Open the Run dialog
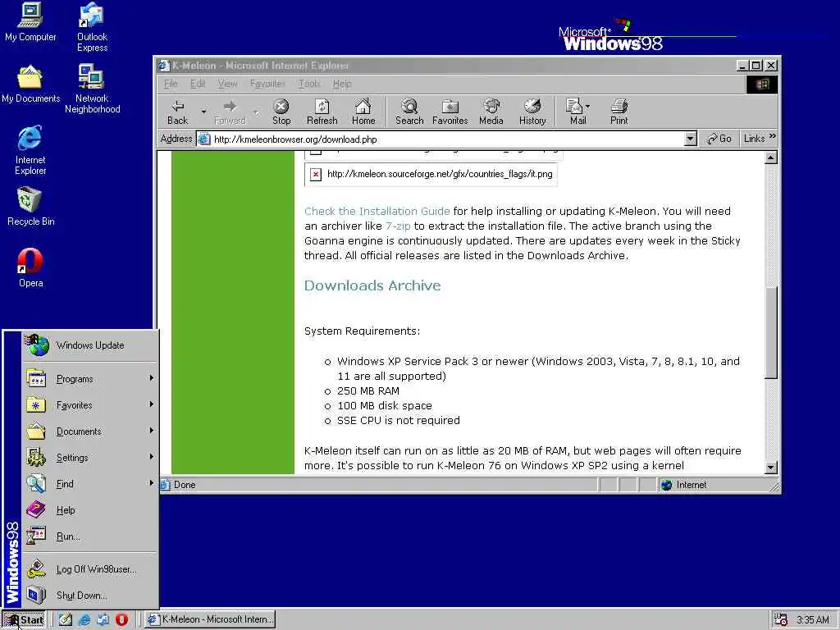Screen dimensions: 840x630 [90, 536]
